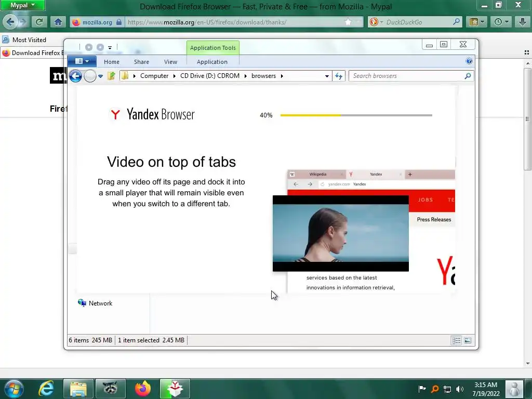
Task: Click the browsers folder breadcrumb
Action: 263,76
